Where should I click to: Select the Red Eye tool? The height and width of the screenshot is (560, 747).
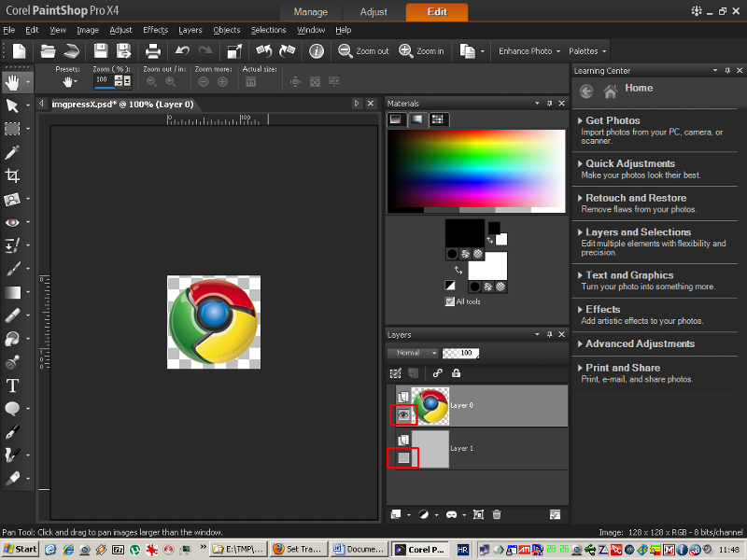coord(12,222)
